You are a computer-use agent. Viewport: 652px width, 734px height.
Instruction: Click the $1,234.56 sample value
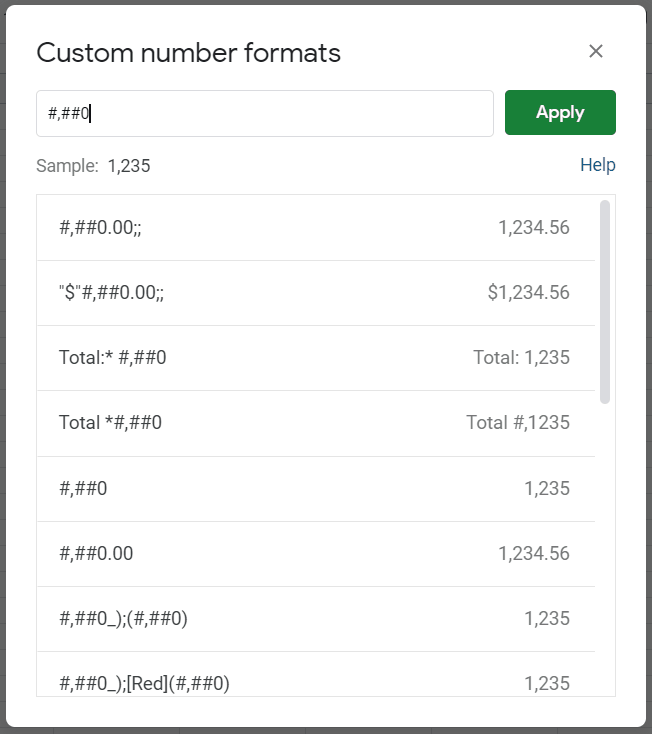point(528,293)
